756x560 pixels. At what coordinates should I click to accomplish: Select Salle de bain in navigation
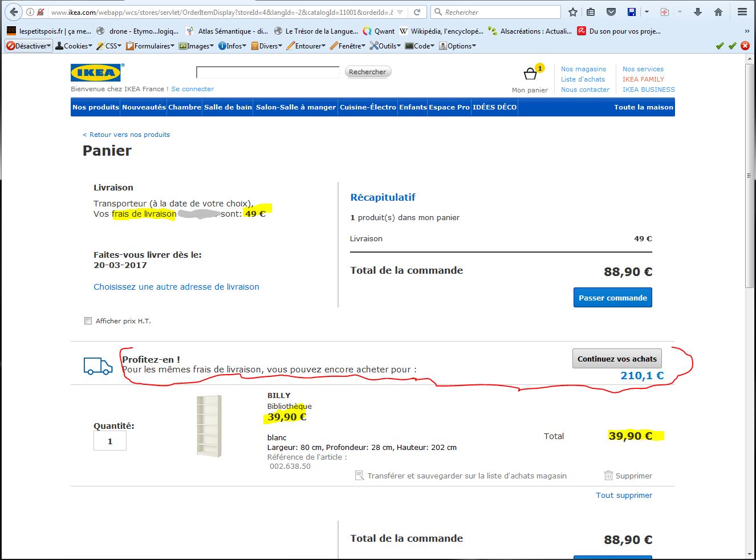[227, 107]
